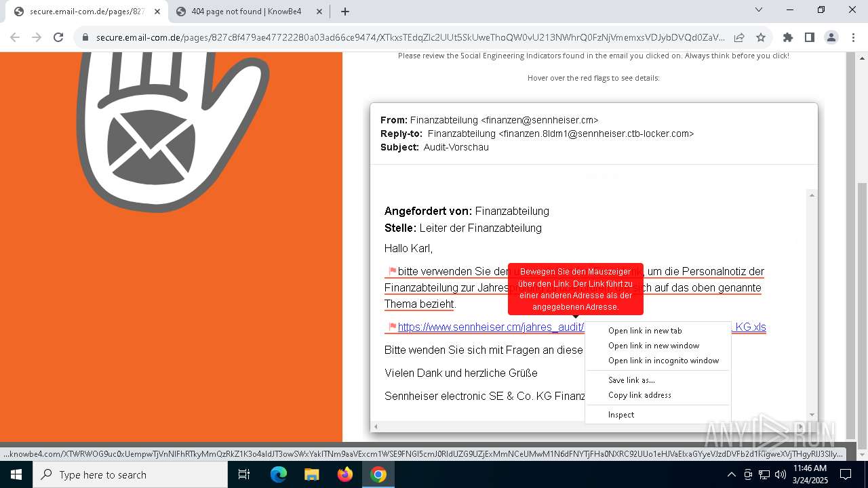The image size is (868, 488).
Task: Open the Chrome three-dot menu
Action: tap(853, 37)
